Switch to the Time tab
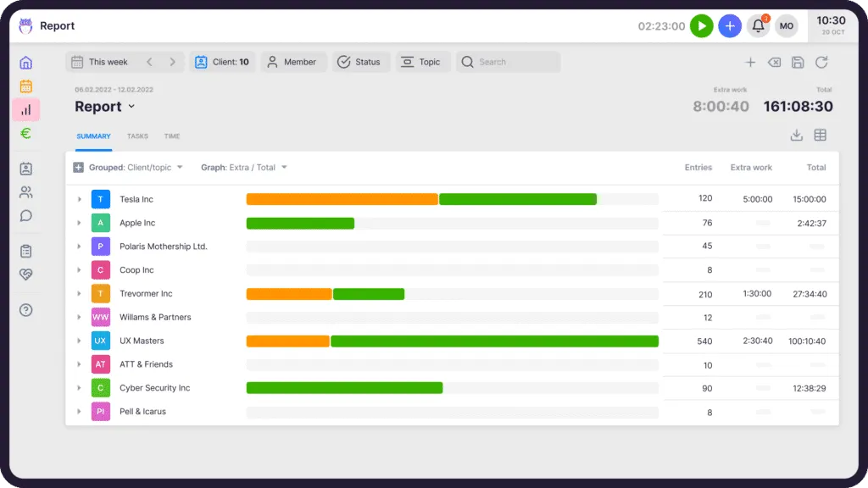 pyautogui.click(x=172, y=136)
